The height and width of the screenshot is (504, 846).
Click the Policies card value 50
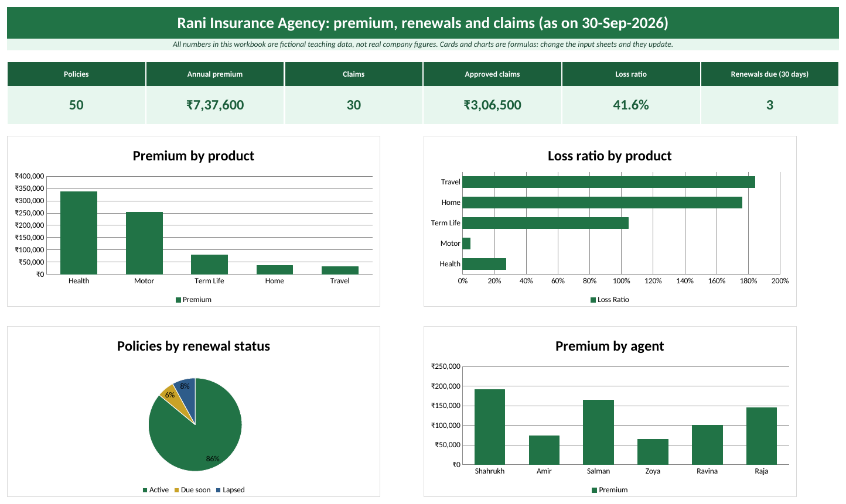coord(76,105)
